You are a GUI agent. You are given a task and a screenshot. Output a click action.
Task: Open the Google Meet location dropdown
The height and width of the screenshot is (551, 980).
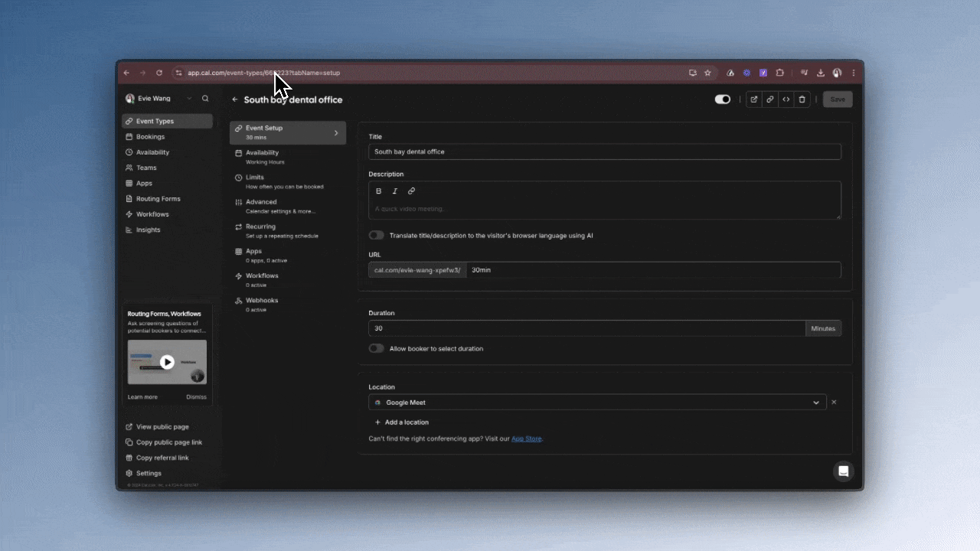click(x=816, y=402)
